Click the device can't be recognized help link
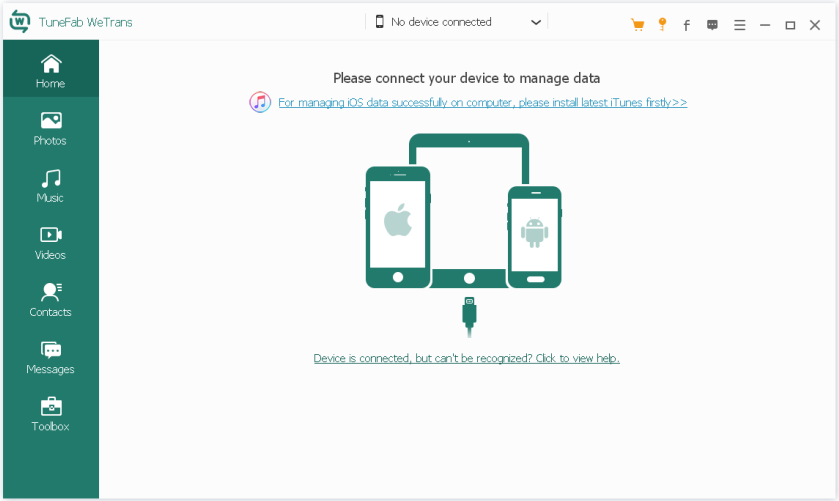839x501 pixels. [466, 358]
